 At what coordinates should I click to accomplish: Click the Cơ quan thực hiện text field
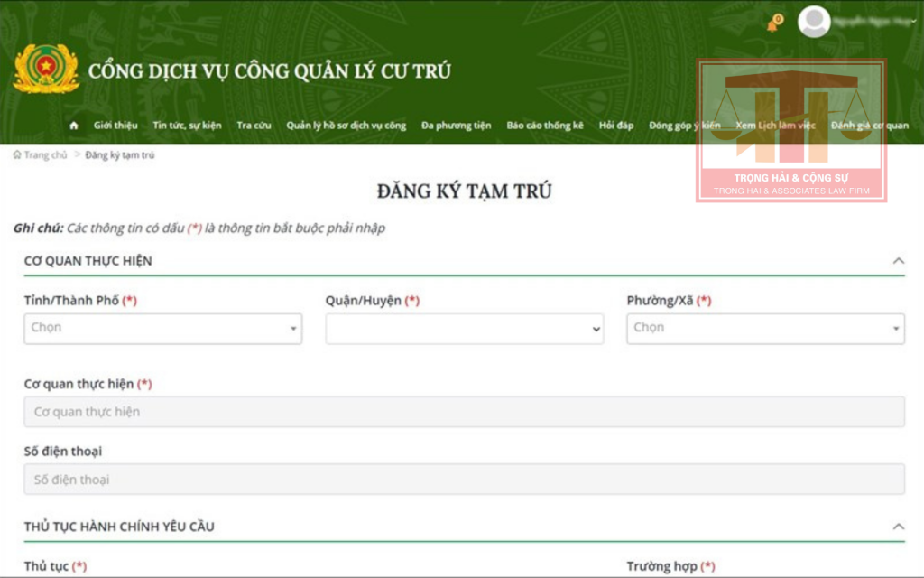pos(464,412)
